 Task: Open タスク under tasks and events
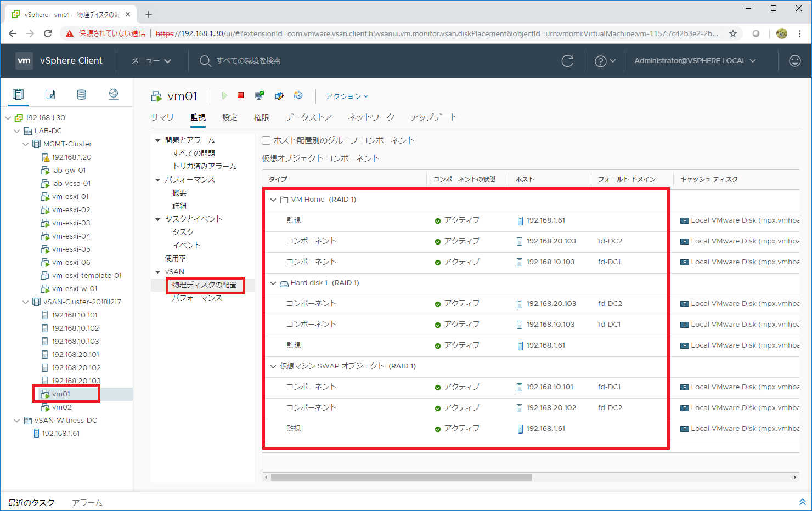coord(183,232)
